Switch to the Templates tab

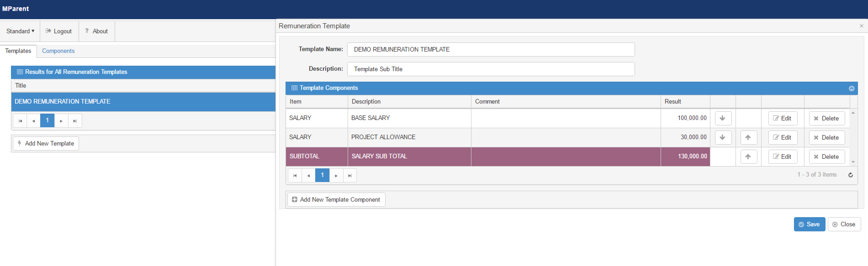[x=18, y=51]
